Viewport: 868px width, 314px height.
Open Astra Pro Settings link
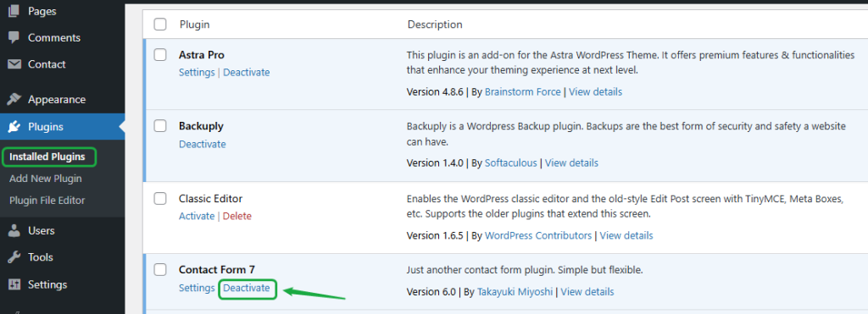(197, 73)
